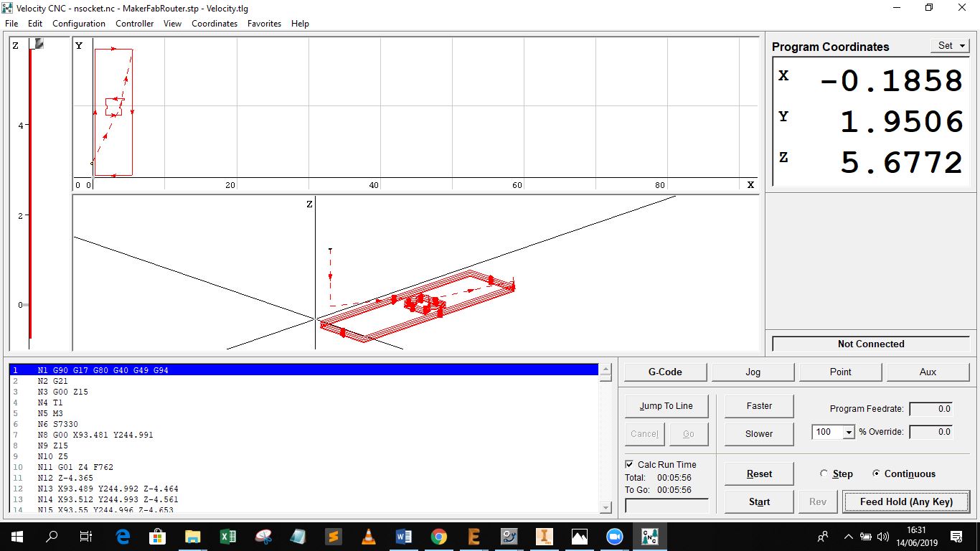Click the % Override value field
Screen dimensions: 980x551
[931, 432]
